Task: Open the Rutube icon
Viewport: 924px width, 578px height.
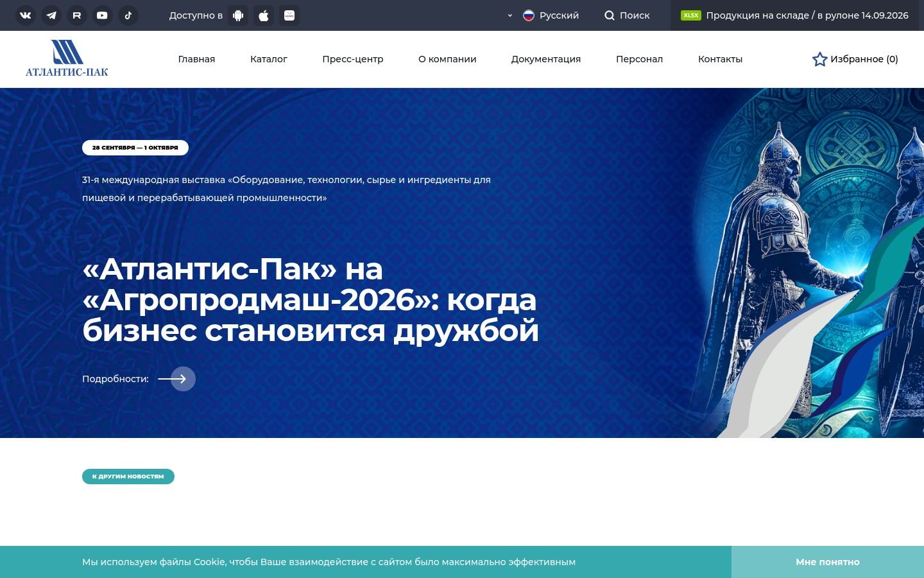Action: point(77,15)
